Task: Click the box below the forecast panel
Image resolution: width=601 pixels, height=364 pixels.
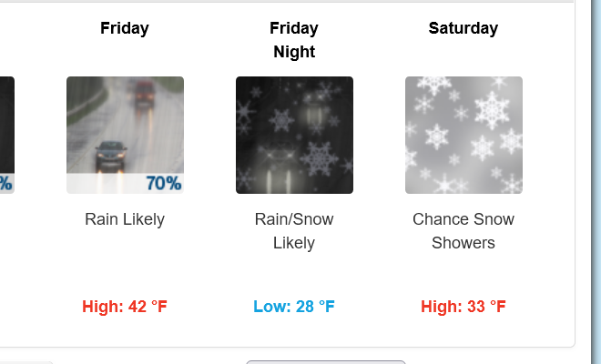Action: [x=326, y=362]
